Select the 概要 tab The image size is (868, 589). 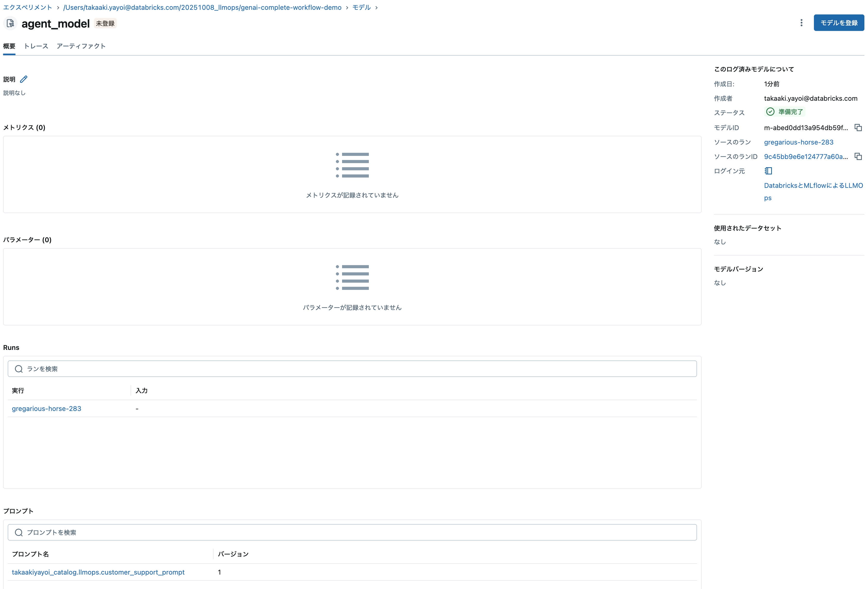(x=9, y=46)
